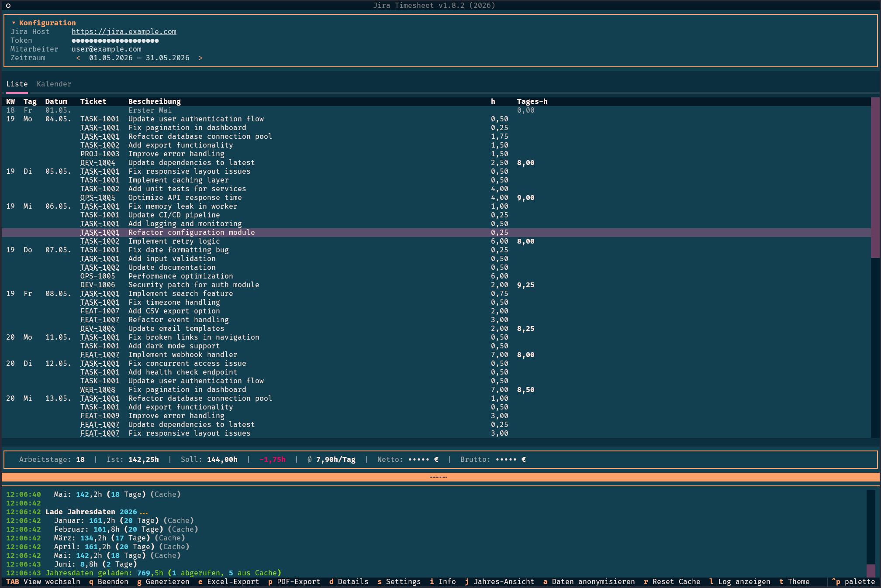Click the Ist 142,25h value

(x=144, y=459)
